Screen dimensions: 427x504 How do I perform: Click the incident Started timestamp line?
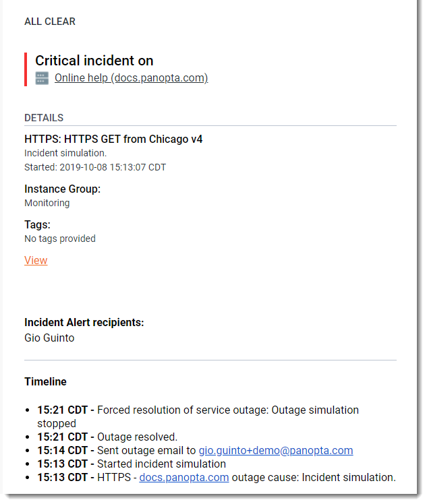(x=95, y=167)
